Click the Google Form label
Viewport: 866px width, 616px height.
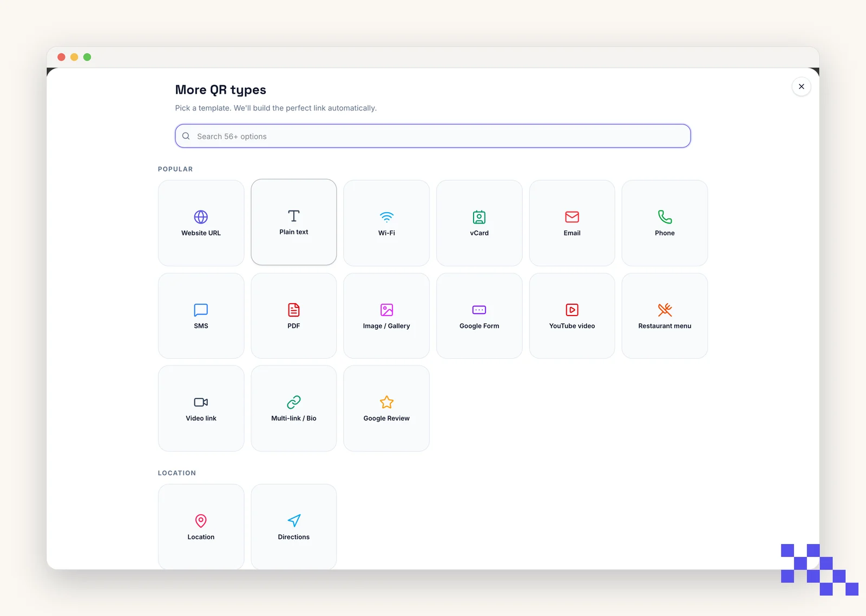click(x=479, y=326)
